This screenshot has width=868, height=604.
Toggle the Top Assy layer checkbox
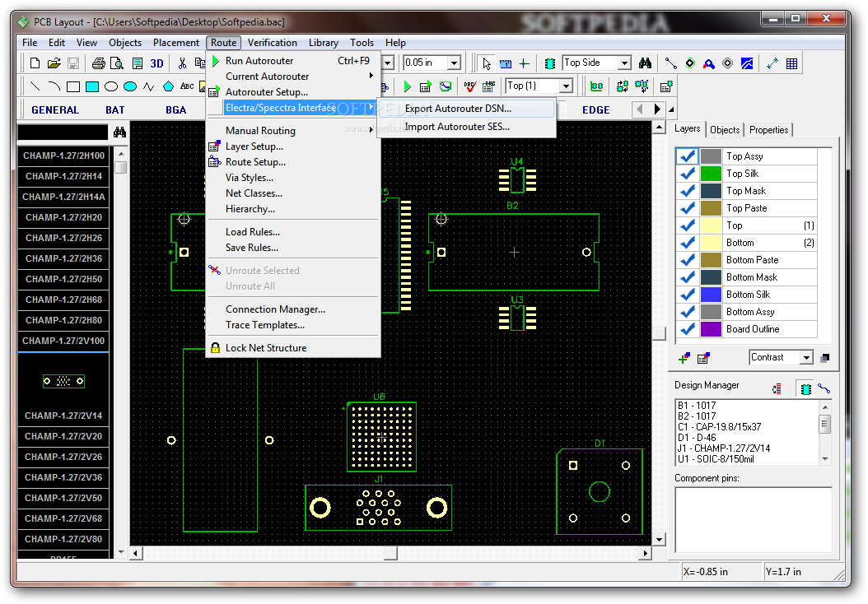[x=688, y=156]
